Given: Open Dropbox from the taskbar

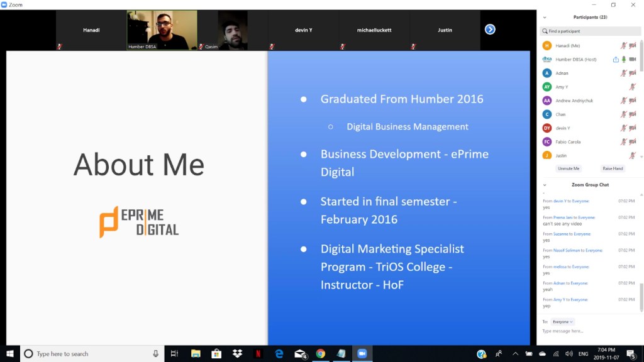Looking at the screenshot, I should 237,354.
